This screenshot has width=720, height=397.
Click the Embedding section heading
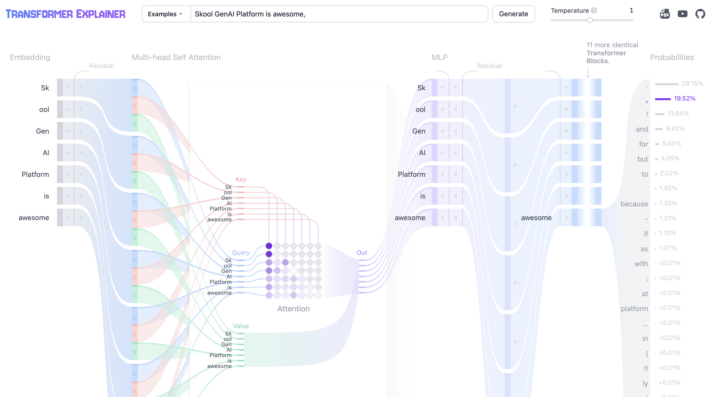click(30, 57)
